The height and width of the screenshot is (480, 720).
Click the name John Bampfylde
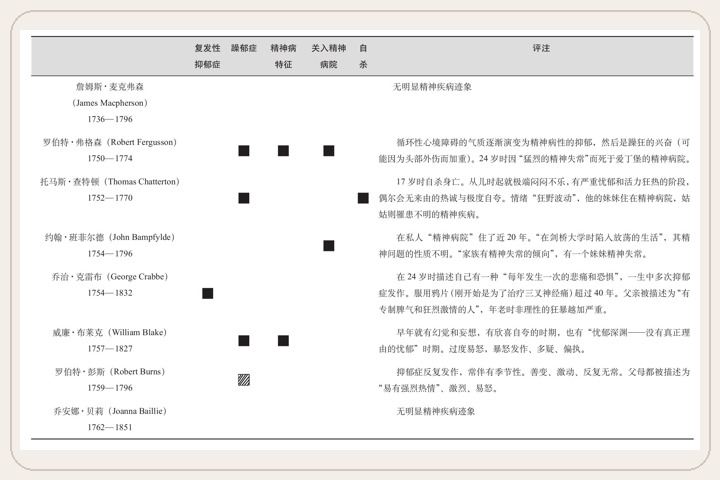(141, 237)
